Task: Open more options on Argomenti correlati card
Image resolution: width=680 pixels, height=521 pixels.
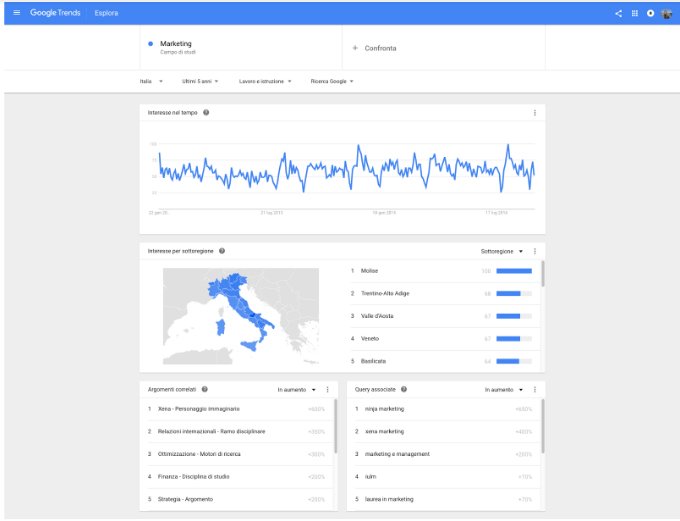Action: click(x=327, y=390)
